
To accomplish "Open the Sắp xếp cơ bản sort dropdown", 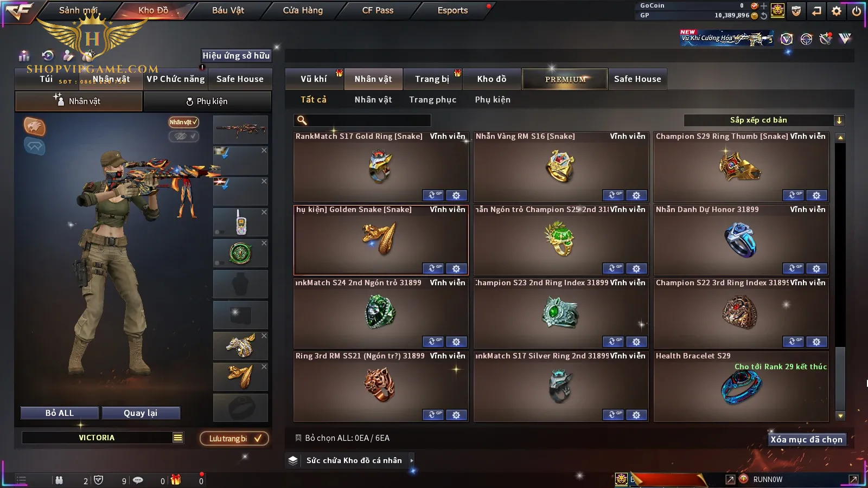I will point(764,120).
